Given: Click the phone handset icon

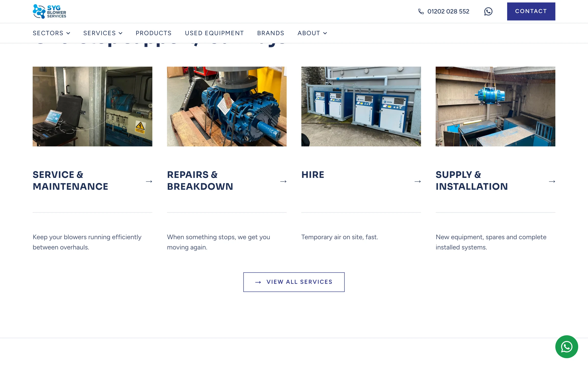Looking at the screenshot, I should [x=421, y=12].
